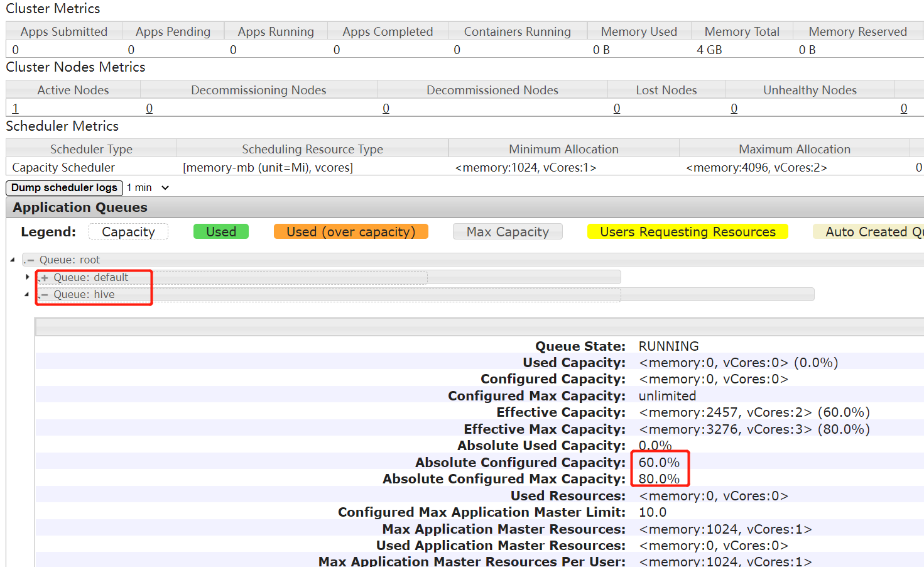Select the Queue: hive label

[84, 294]
